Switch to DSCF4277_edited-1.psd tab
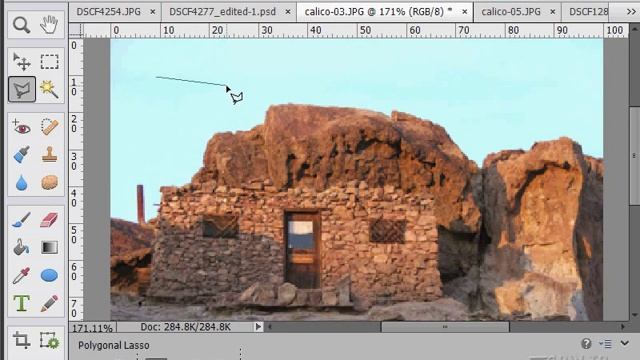 (222, 12)
